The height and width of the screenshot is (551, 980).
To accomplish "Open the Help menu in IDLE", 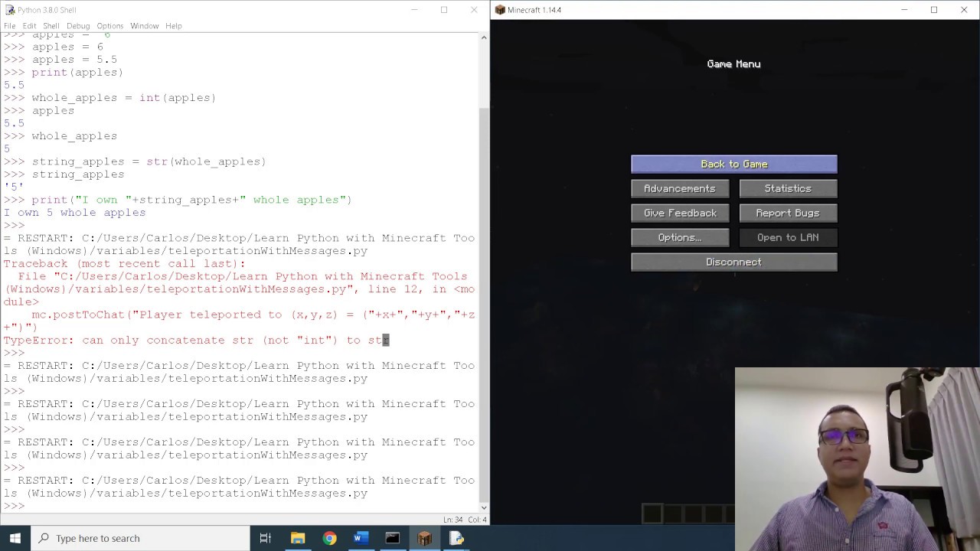I will [x=174, y=26].
